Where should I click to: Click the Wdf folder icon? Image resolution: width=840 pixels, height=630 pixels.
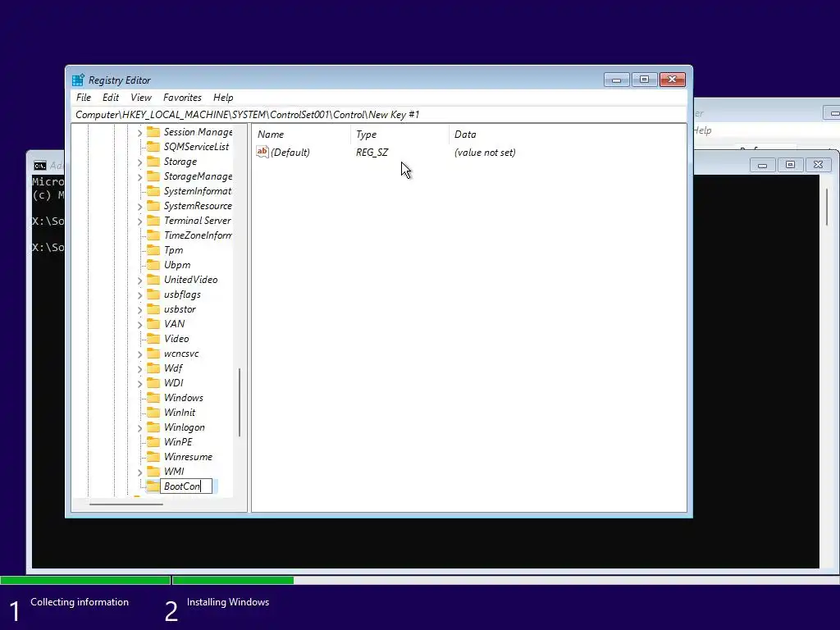coord(153,368)
